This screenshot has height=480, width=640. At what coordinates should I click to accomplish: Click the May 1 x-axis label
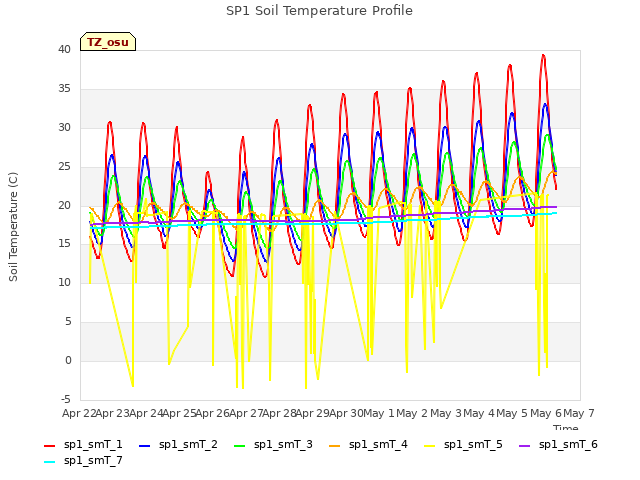coord(378,413)
